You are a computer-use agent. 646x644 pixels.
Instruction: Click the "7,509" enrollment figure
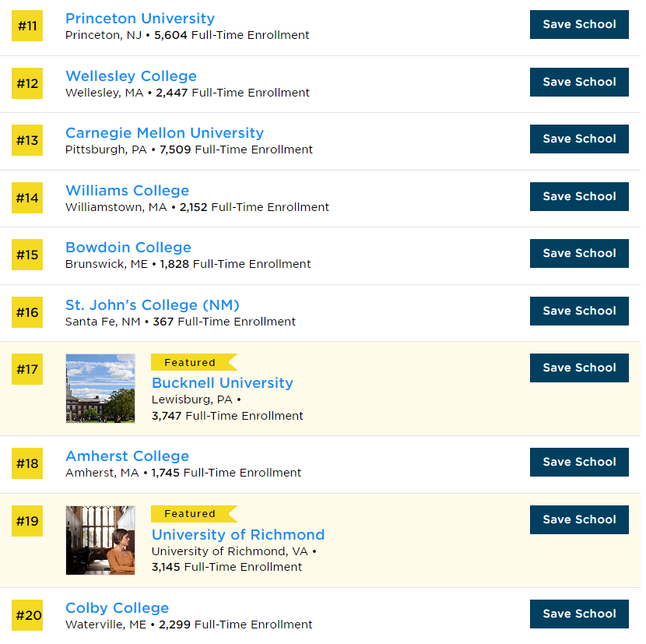[x=175, y=150]
